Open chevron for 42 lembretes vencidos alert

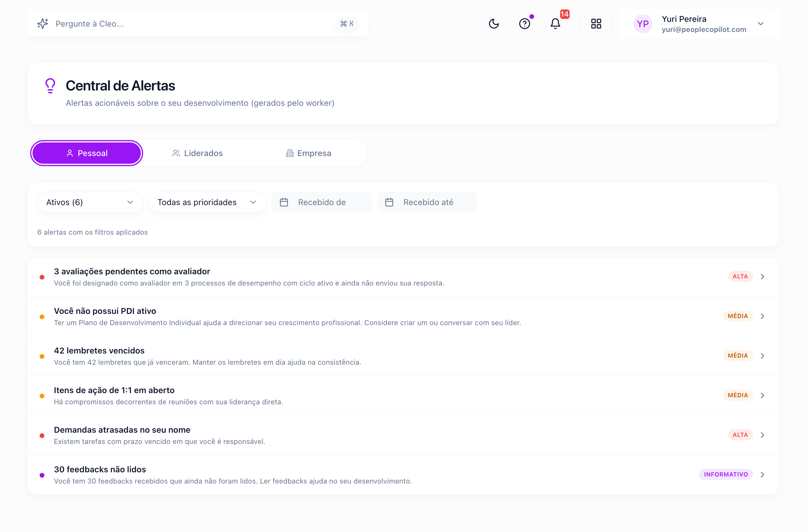click(762, 356)
